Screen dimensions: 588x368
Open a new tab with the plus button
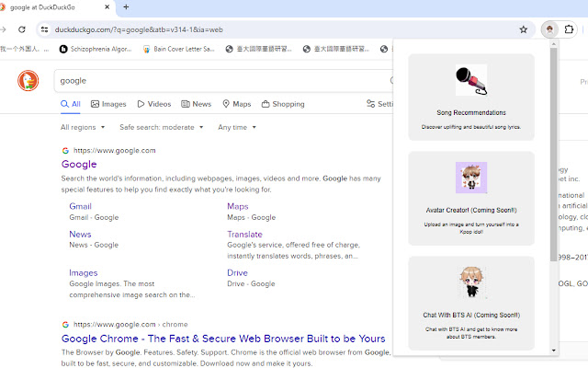pyautogui.click(x=126, y=6)
